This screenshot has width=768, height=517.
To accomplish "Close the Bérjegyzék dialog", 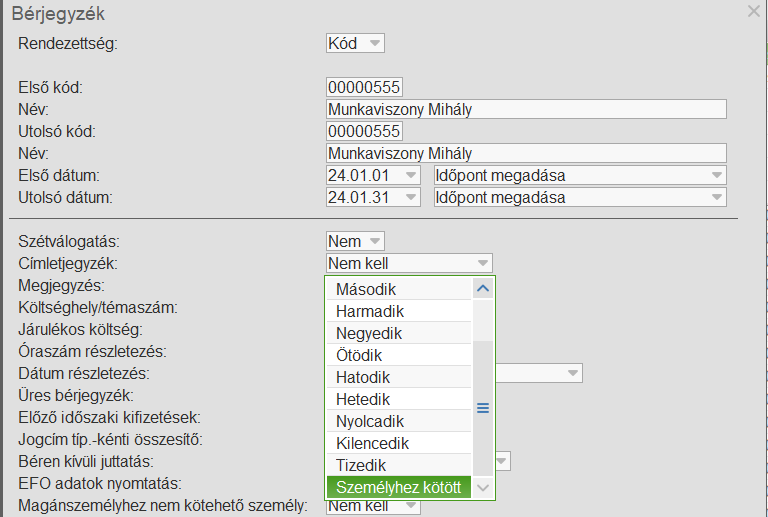I will pyautogui.click(x=753, y=11).
